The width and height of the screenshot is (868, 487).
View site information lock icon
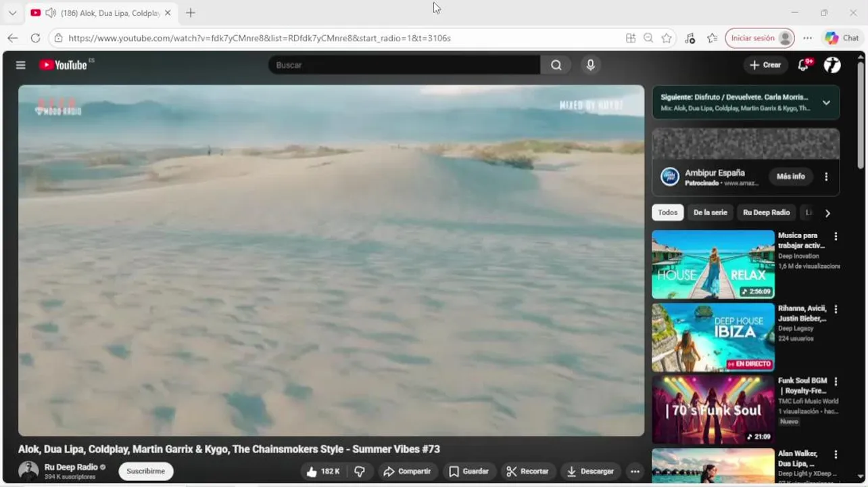tap(59, 39)
